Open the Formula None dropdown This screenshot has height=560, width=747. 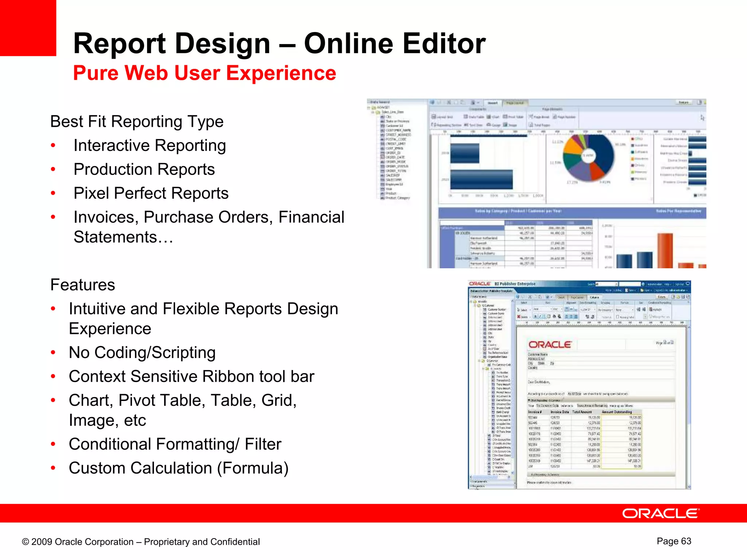click(x=624, y=310)
